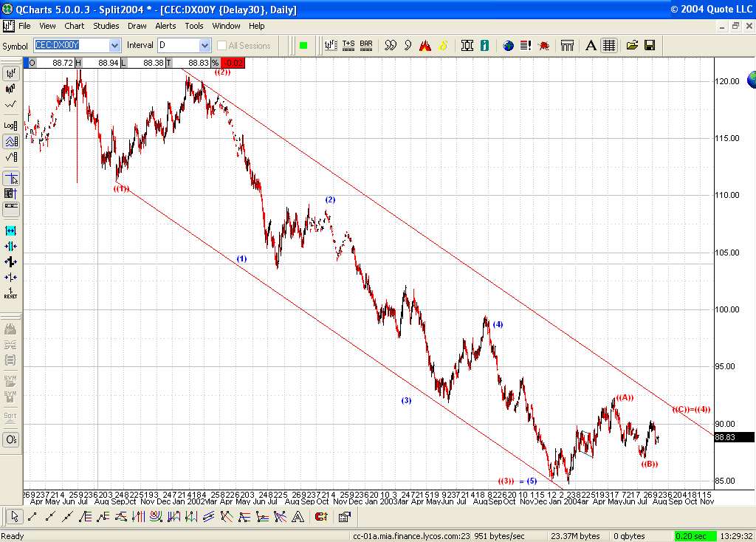
Task: Open the symbol CEC:DX00Y dropdown
Action: click(x=114, y=45)
